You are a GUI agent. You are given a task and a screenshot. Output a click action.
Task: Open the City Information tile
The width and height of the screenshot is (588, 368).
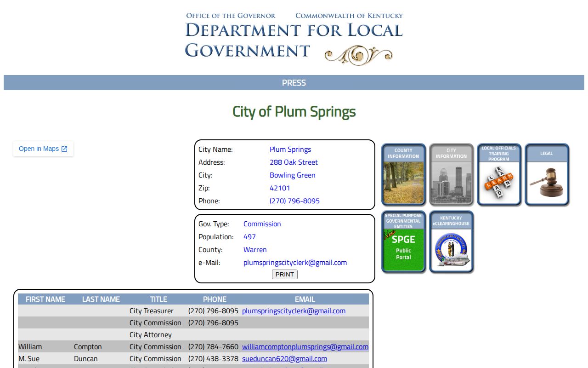point(451,174)
